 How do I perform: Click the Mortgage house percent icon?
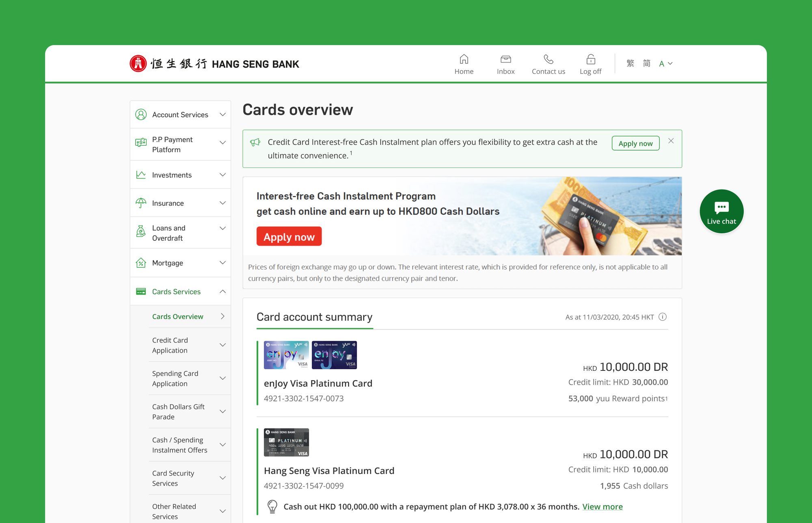[141, 263]
